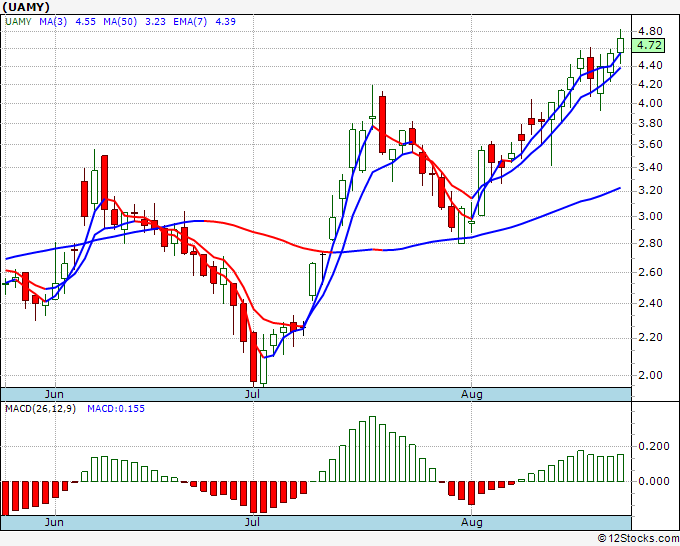This screenshot has width=680, height=546.
Task: Select the 2.20 price axis label
Action: (x=650, y=337)
